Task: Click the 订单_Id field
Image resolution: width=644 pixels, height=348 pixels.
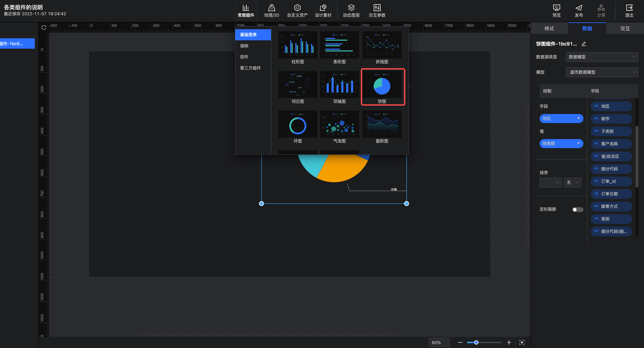Action: 611,181
